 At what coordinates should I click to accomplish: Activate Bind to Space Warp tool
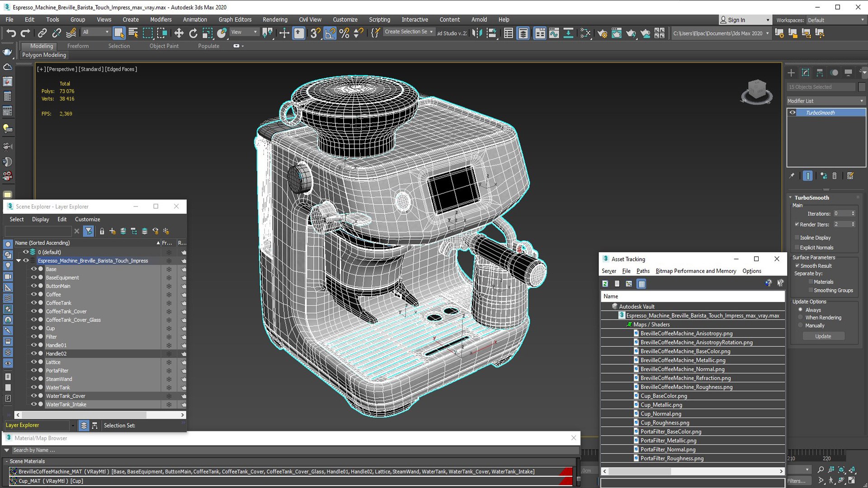click(71, 33)
